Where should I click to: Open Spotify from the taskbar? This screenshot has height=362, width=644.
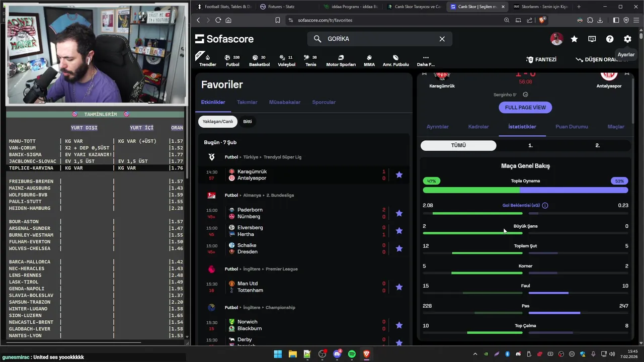click(352, 354)
